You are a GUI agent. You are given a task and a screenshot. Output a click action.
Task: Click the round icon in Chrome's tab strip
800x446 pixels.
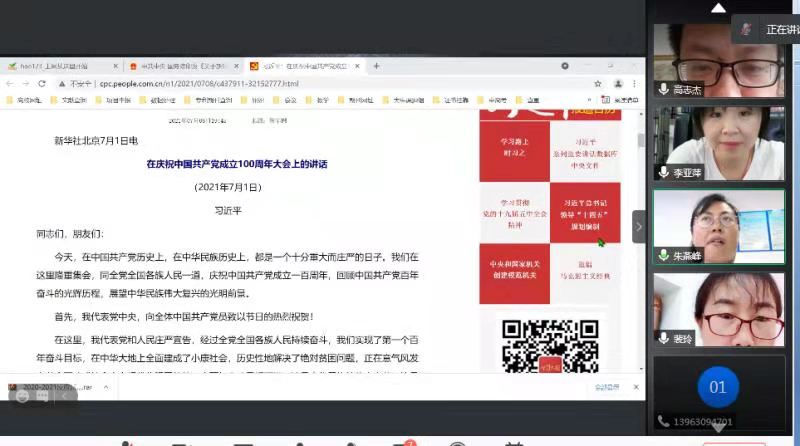point(565,66)
